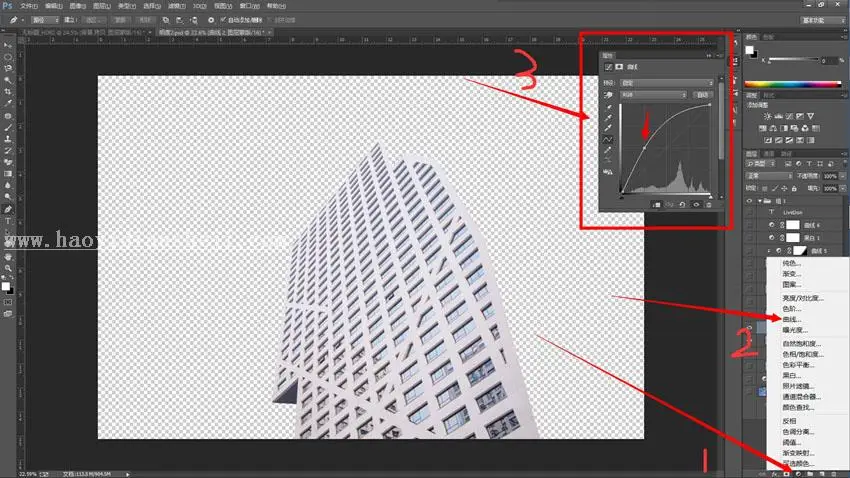Toggle type layer filter in Layers panel
Viewport: 850px width, 478px height.
click(809, 164)
